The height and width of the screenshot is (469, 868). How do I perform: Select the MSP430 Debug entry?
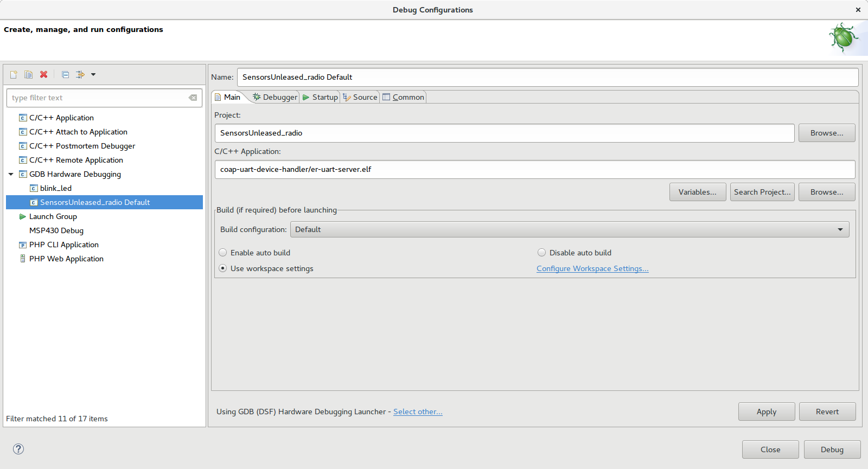coord(56,230)
